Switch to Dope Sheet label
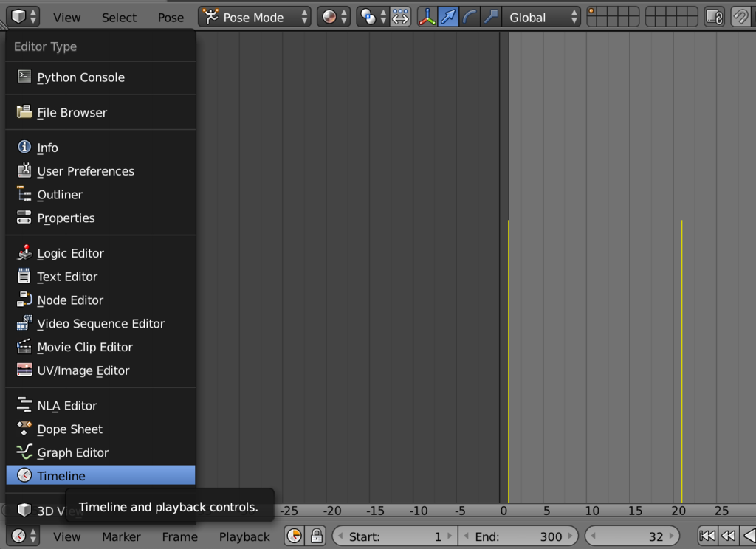This screenshot has height=549, width=756. (70, 429)
